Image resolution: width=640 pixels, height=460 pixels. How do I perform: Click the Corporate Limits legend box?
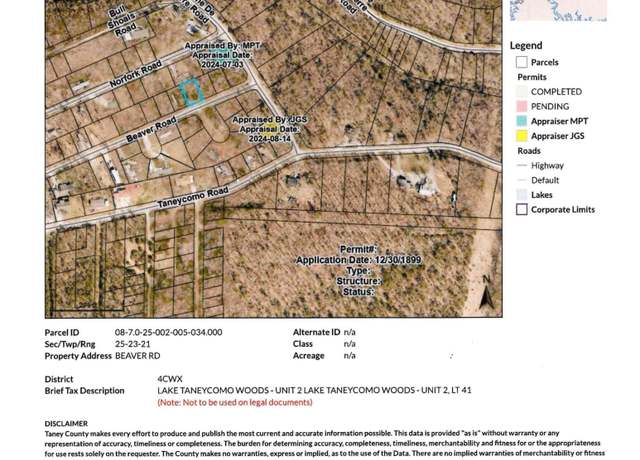point(522,209)
